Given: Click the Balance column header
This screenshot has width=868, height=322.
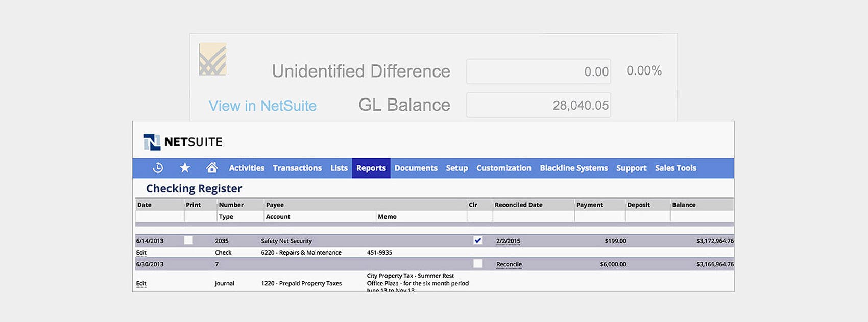Looking at the screenshot, I should 684,205.
